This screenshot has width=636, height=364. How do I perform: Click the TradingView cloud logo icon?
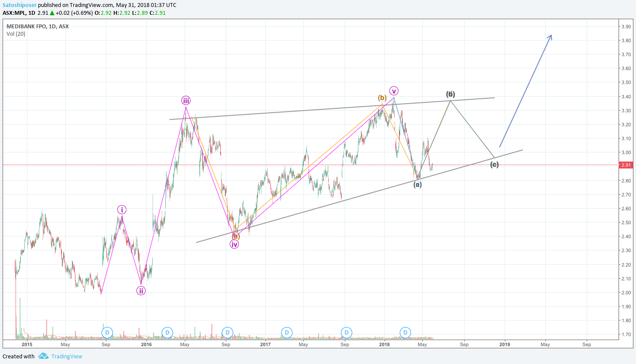click(x=43, y=356)
